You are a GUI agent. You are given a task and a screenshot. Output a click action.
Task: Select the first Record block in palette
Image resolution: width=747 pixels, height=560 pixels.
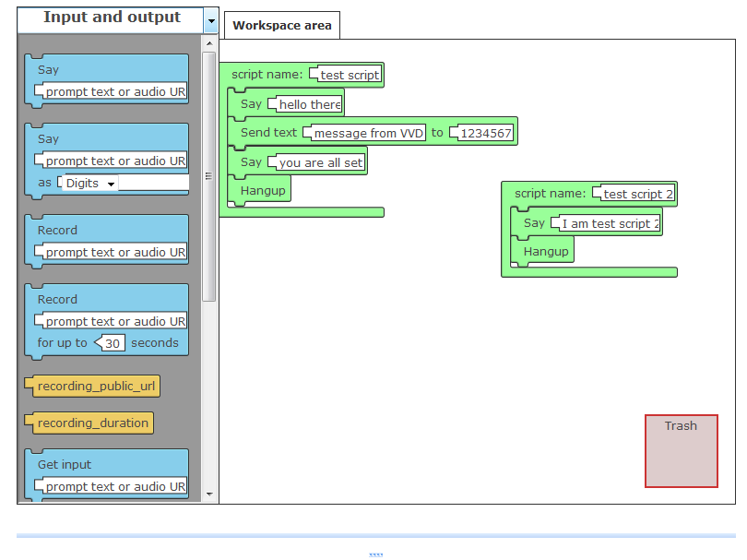pyautogui.click(x=57, y=231)
